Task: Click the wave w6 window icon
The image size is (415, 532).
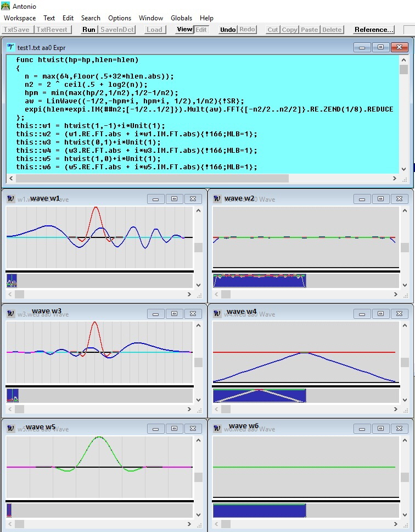Action: (x=217, y=429)
